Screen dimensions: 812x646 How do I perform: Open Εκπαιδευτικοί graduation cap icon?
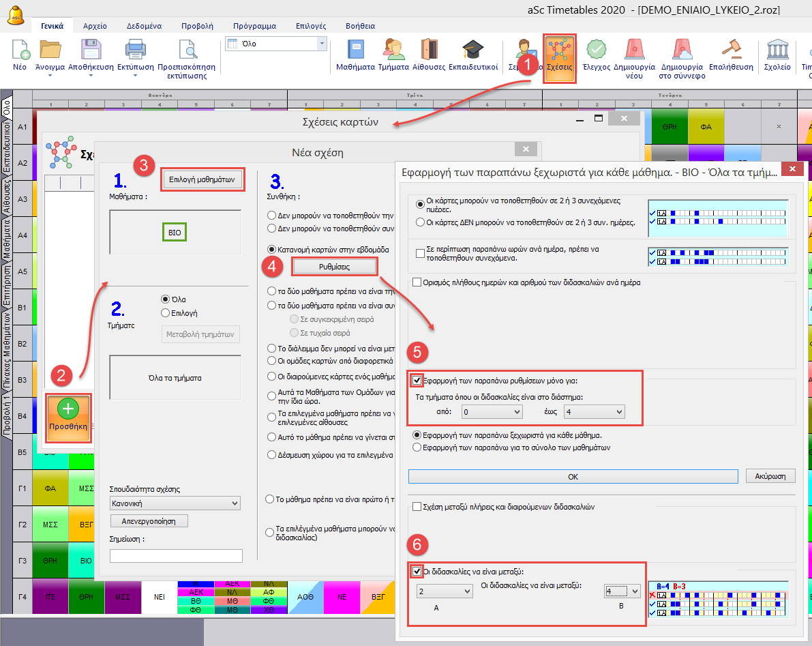pyautogui.click(x=472, y=50)
